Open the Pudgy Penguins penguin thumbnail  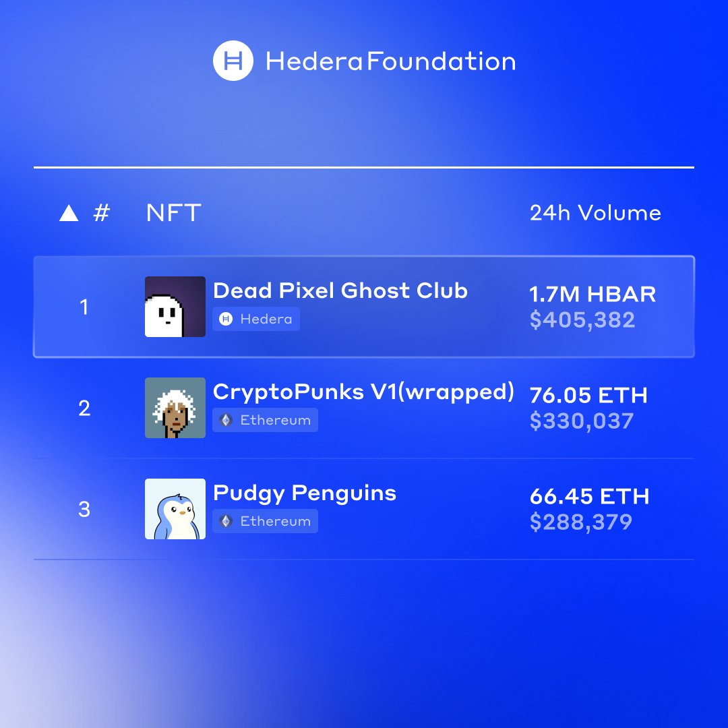175,509
